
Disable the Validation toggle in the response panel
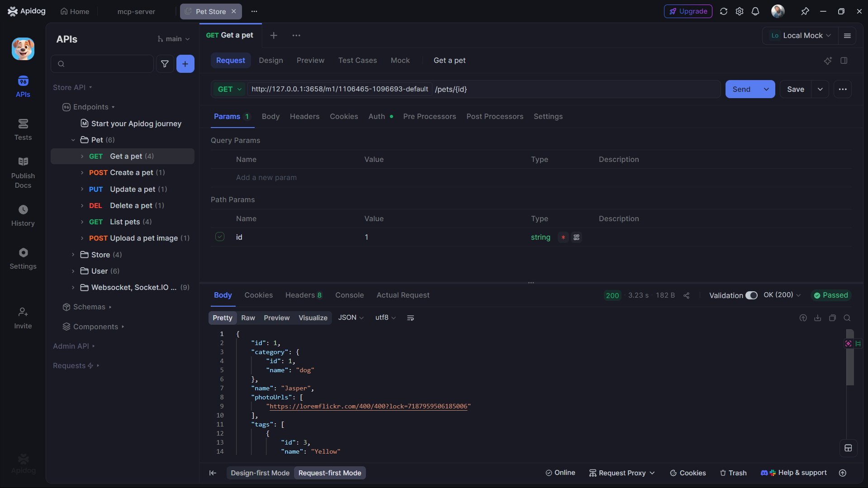(x=752, y=295)
